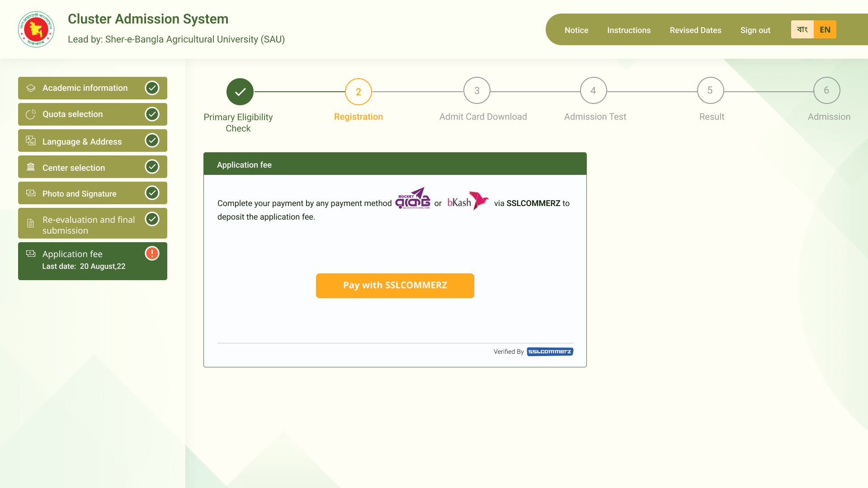868x488 pixels.
Task: Click the checkmark beside Photo and Signature
Action: click(152, 193)
